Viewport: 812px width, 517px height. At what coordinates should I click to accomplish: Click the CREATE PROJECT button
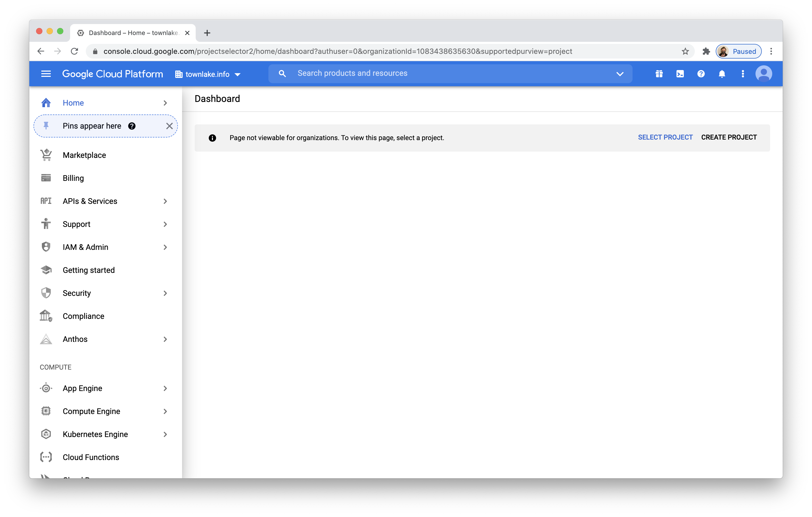coord(729,137)
